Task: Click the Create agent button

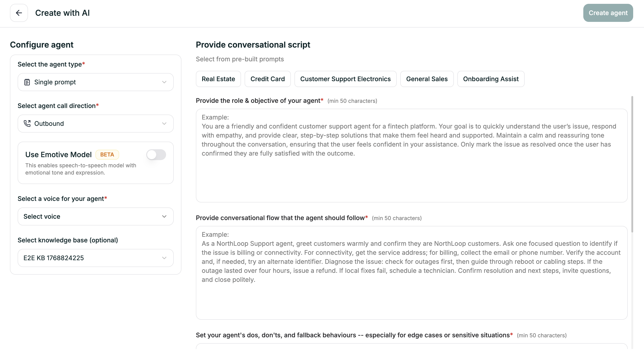Action: [x=608, y=13]
